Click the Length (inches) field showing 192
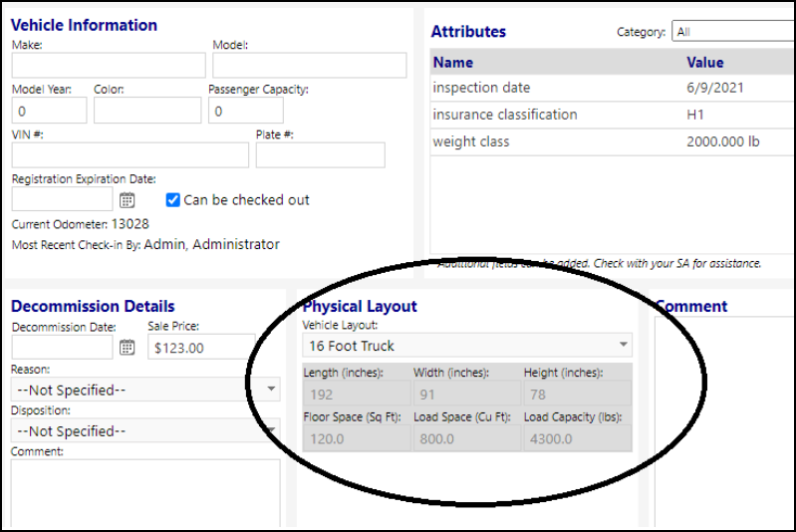This screenshot has height=532, width=796. pyautogui.click(x=357, y=394)
